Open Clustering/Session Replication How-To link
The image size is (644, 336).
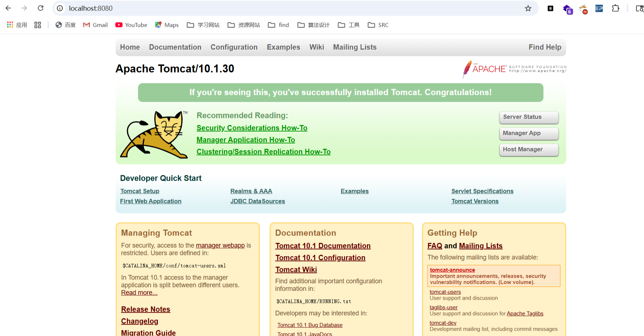click(263, 152)
